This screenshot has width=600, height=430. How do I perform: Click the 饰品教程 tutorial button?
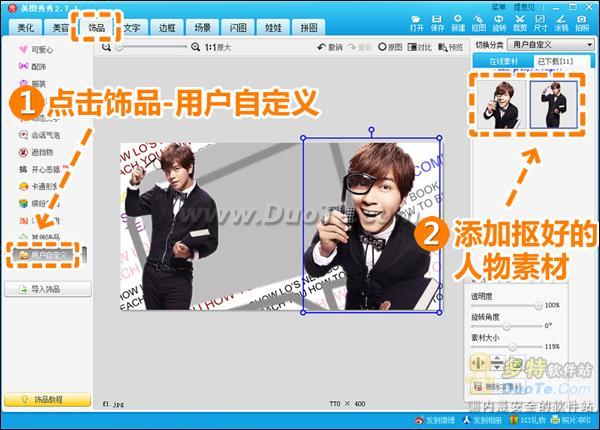coord(48,400)
